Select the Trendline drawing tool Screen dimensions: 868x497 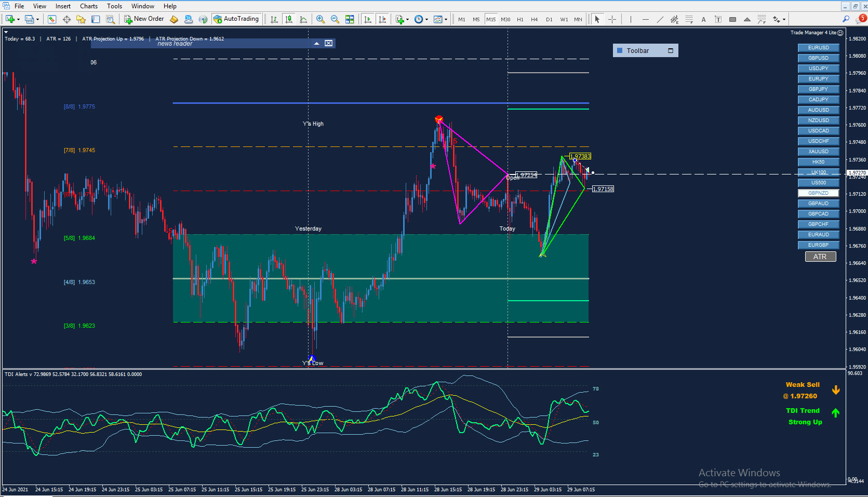(x=660, y=19)
